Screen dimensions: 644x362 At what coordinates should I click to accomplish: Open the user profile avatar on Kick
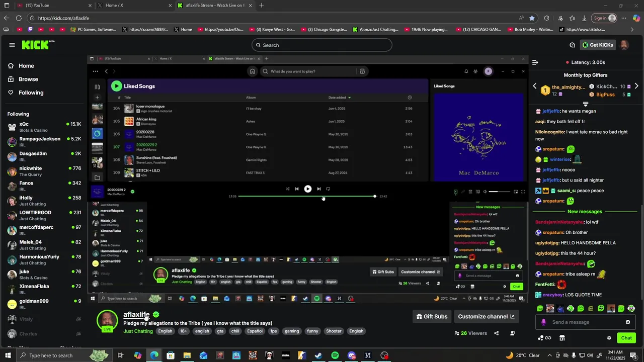click(624, 45)
